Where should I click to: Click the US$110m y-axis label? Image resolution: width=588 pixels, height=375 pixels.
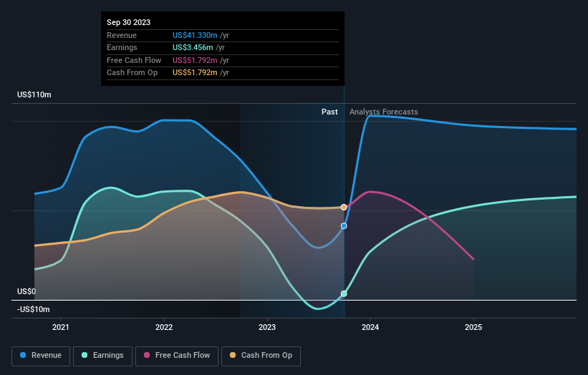click(x=34, y=94)
